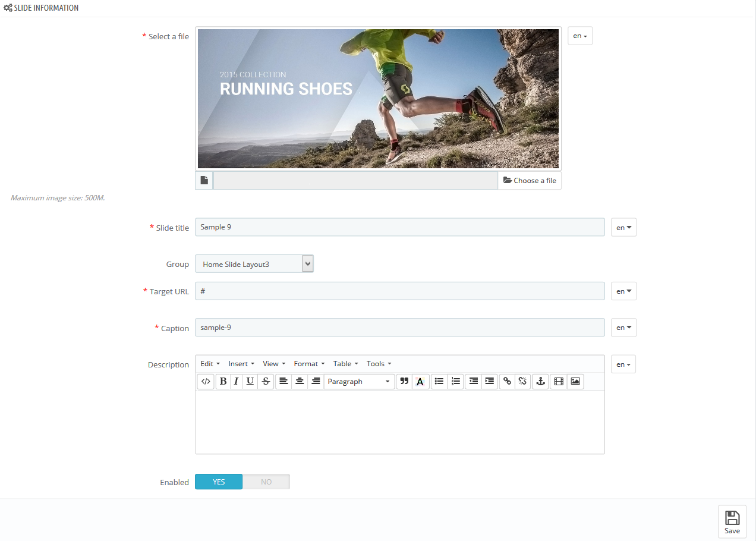Save the slide with Save button

tap(732, 521)
